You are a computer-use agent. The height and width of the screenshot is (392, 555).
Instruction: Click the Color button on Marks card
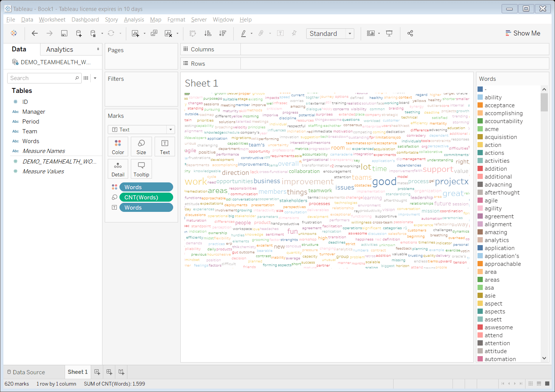click(x=118, y=147)
